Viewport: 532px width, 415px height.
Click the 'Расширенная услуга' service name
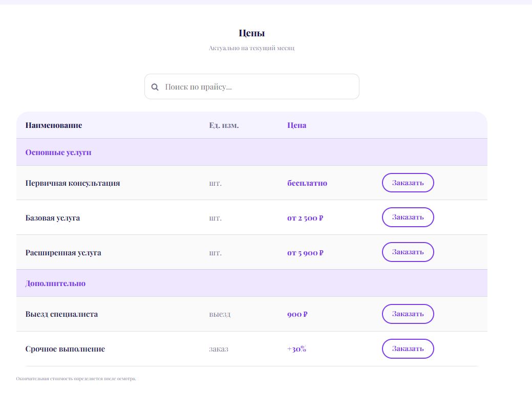click(x=63, y=253)
